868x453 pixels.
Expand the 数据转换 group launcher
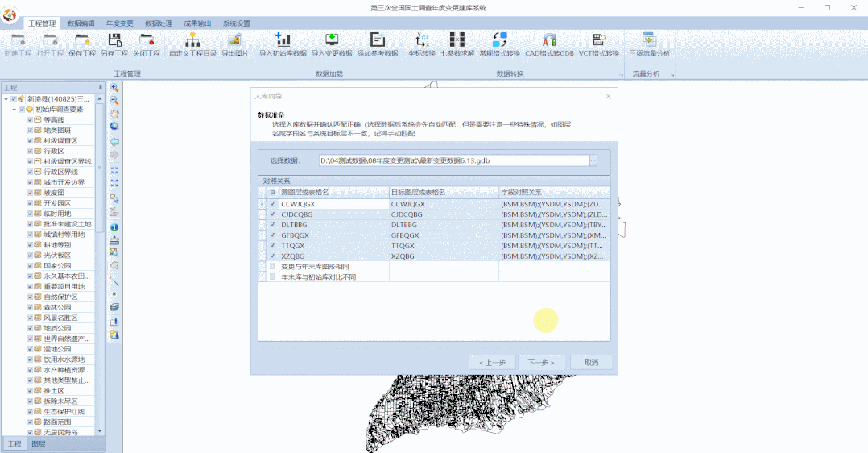(x=621, y=74)
